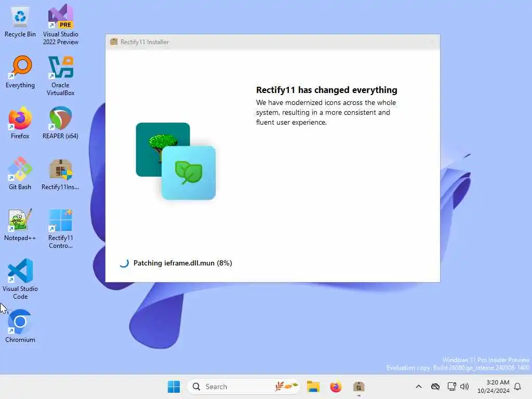Click the 'Rectify11 has changed everything' heading
This screenshot has width=532, height=399.
coord(326,90)
